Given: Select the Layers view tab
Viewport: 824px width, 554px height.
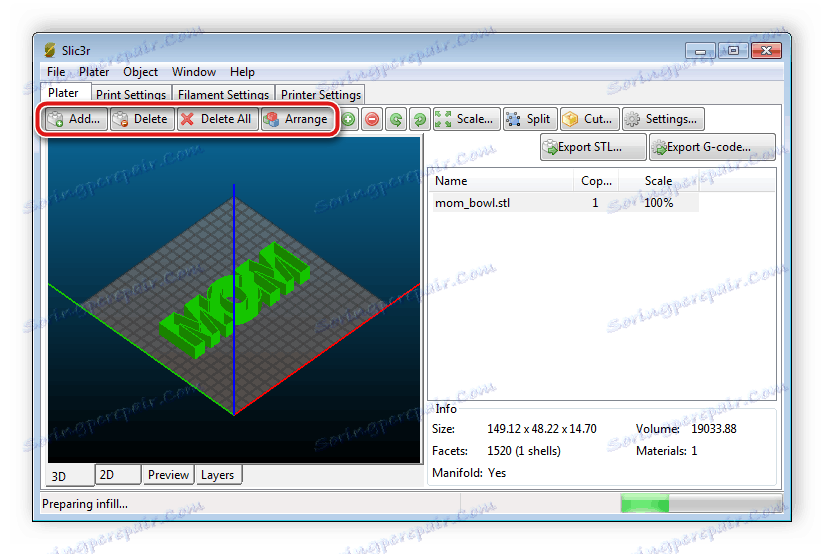Looking at the screenshot, I should 218,475.
